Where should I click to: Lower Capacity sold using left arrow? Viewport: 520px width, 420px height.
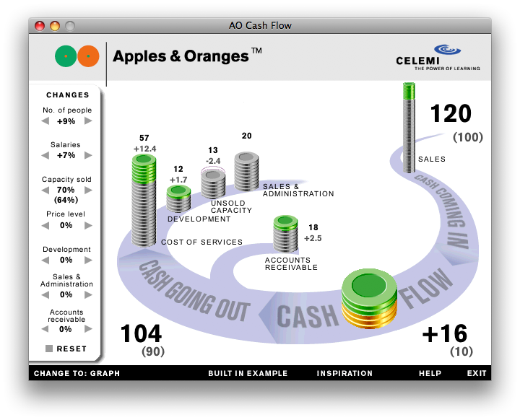click(x=45, y=191)
